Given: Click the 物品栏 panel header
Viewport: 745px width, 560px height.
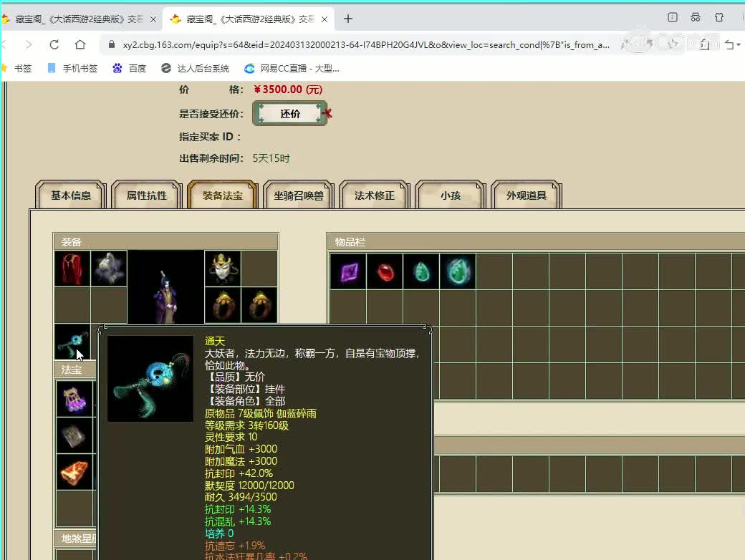Looking at the screenshot, I should pyautogui.click(x=536, y=242).
